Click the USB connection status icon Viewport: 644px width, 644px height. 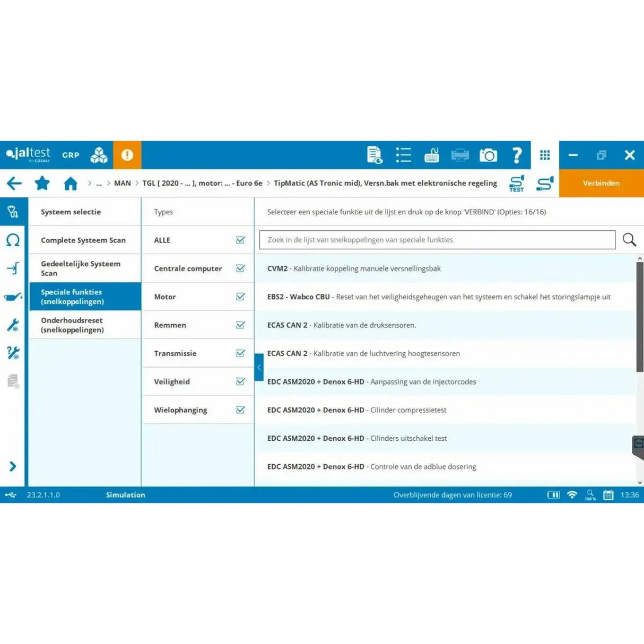pos(11,495)
